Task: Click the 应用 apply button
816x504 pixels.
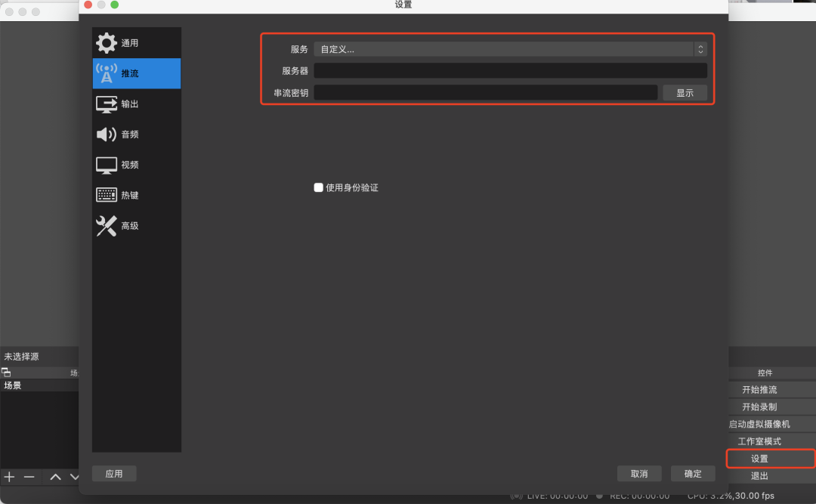Action: point(113,473)
